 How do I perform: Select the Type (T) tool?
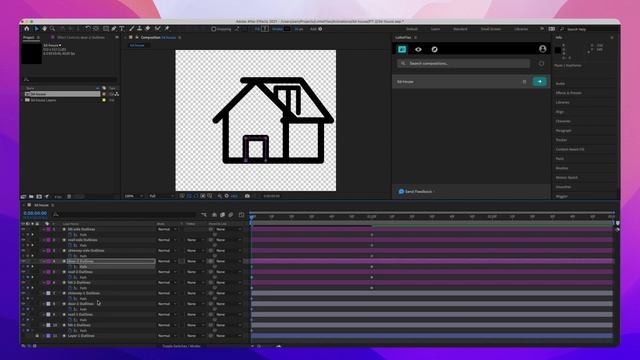tap(122, 29)
